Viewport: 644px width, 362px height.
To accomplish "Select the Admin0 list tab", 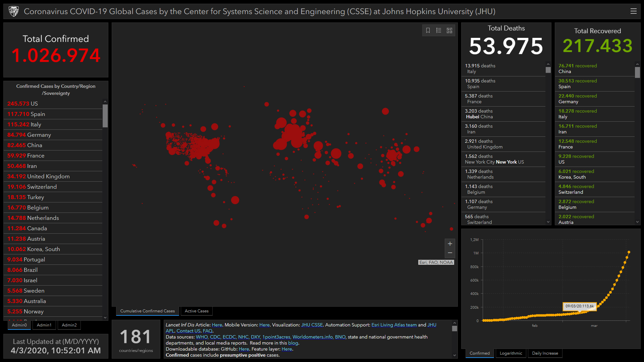I will pos(19,325).
